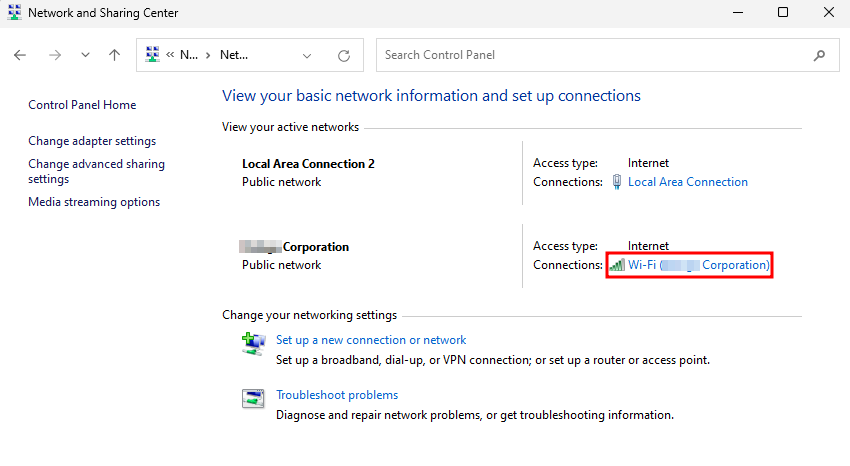
Task: Focus the Search Control Panel field
Action: coord(595,56)
